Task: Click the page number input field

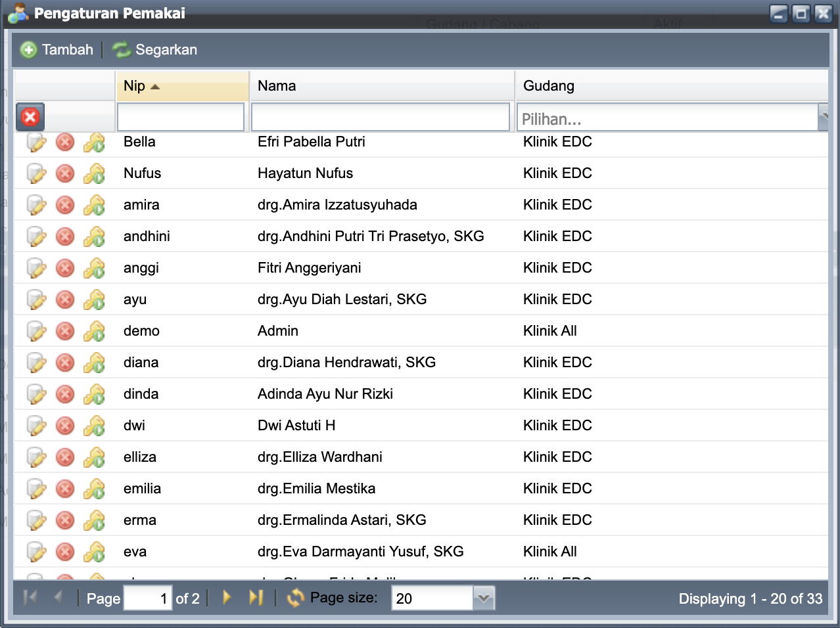Action: [x=148, y=598]
